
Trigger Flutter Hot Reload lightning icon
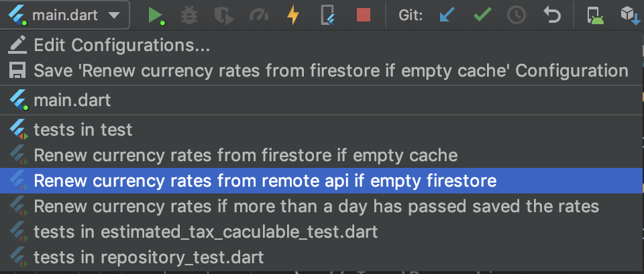293,15
